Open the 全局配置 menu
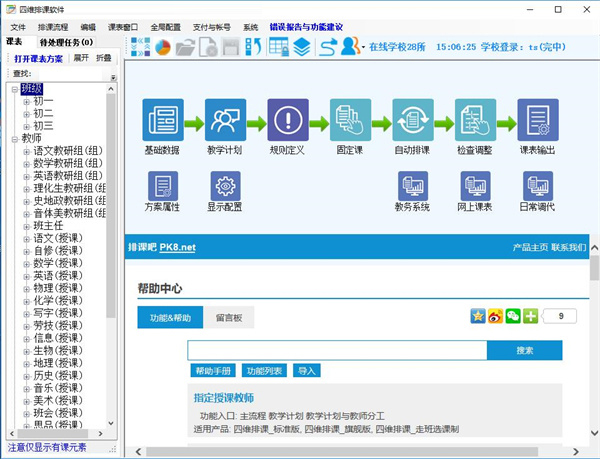 (165, 27)
